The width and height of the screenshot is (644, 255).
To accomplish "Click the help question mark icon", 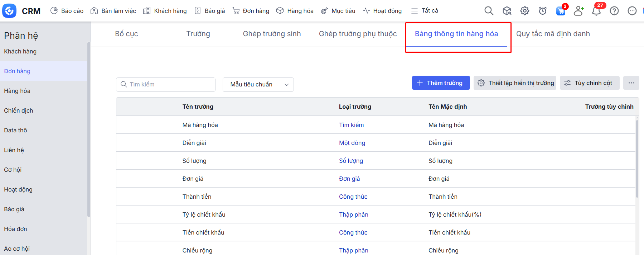I will pos(614,11).
